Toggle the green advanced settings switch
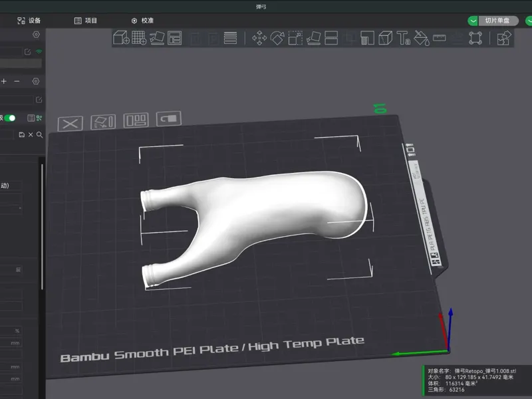Image resolution: width=532 pixels, height=399 pixels. click(10, 118)
